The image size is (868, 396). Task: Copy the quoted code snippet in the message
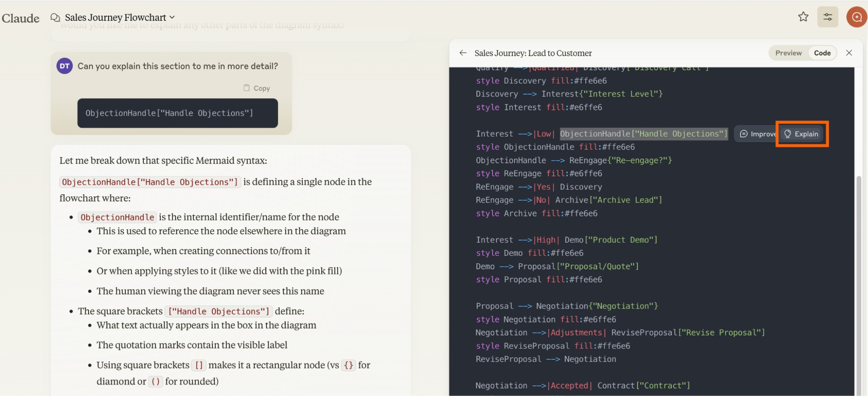[257, 88]
